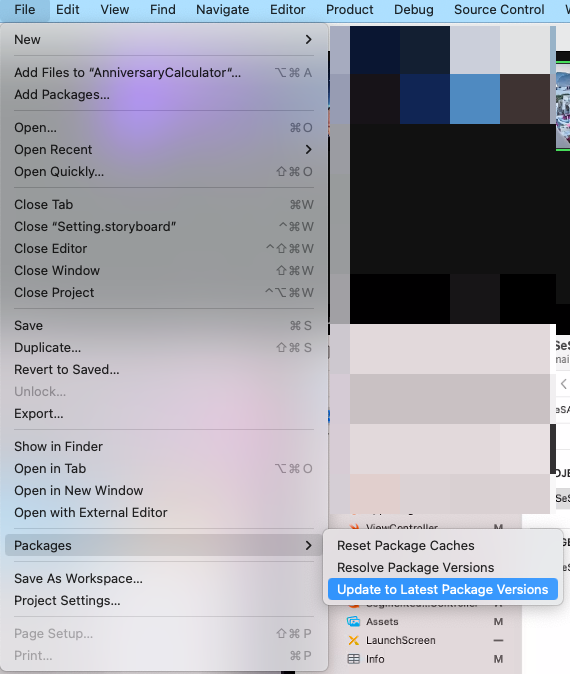Click the Assets catalog icon
The width and height of the screenshot is (570, 674).
pyautogui.click(x=353, y=622)
